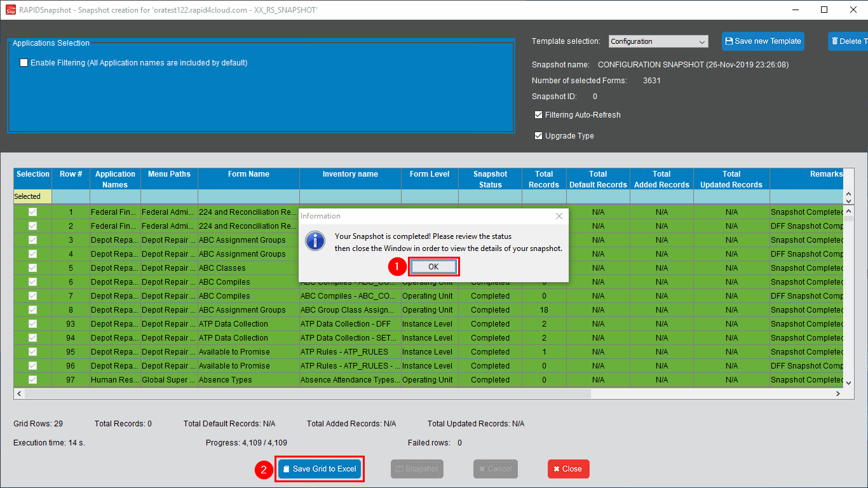Click the Delete Template button

(x=848, y=41)
